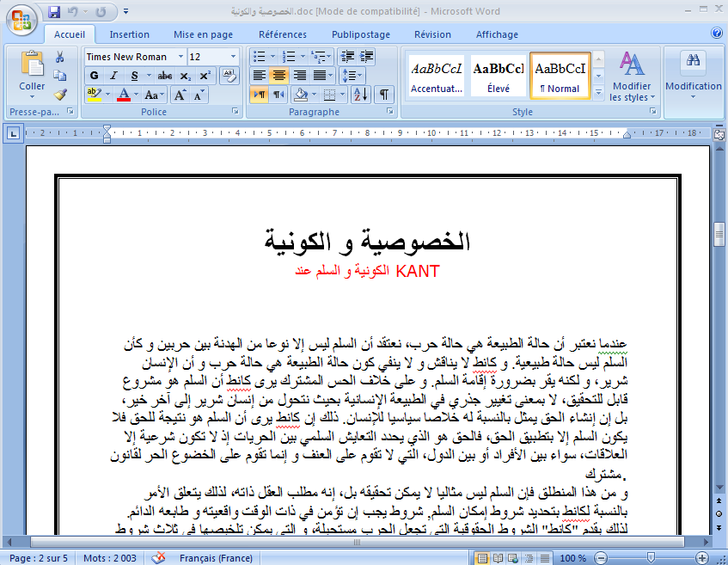
Task: Open the Révision tab
Action: pos(432,34)
